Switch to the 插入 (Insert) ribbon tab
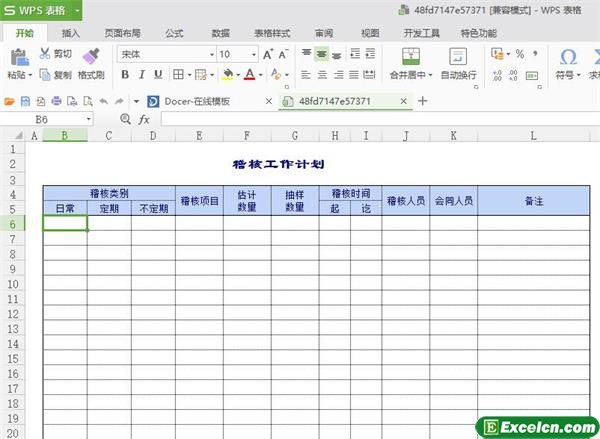Viewport: 600px width, 439px height. (70, 33)
